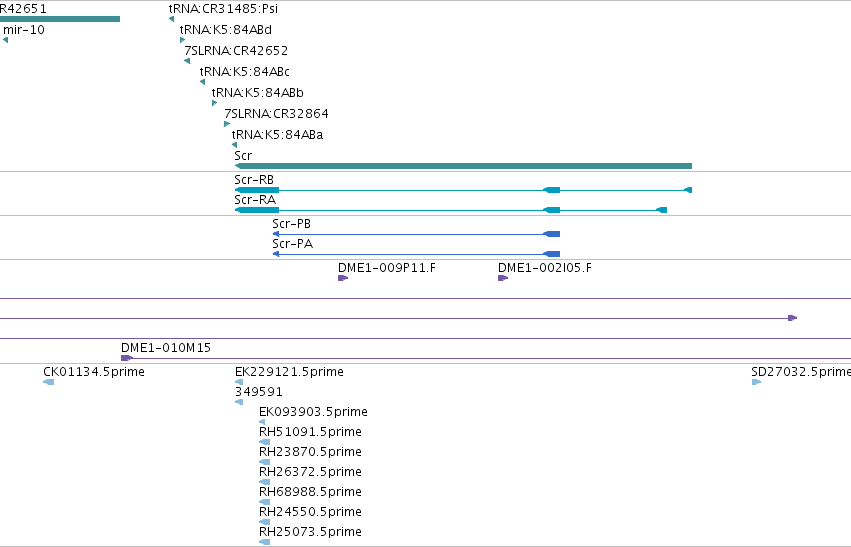Select the tRNA:K5:84ABb arrow glyph
This screenshot has width=851, height=547.
(x=214, y=103)
